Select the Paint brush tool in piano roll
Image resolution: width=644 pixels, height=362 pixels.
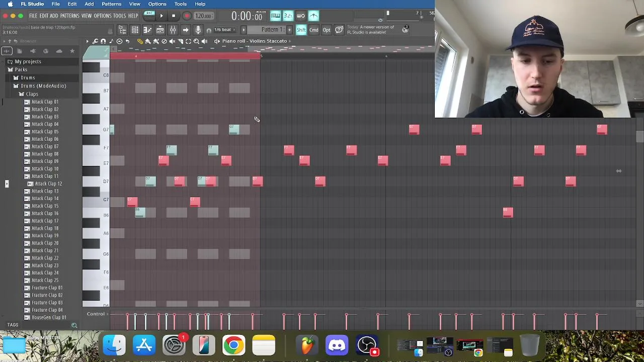click(x=148, y=41)
